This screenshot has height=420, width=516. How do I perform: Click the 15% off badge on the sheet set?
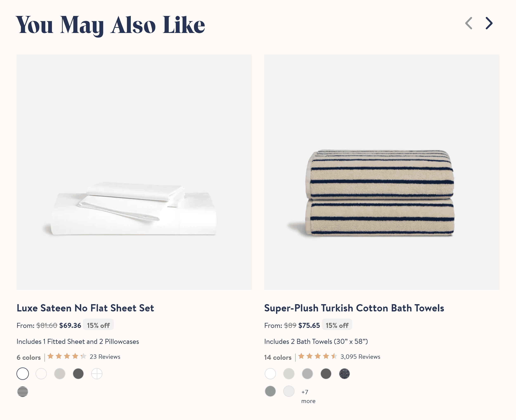(x=98, y=325)
